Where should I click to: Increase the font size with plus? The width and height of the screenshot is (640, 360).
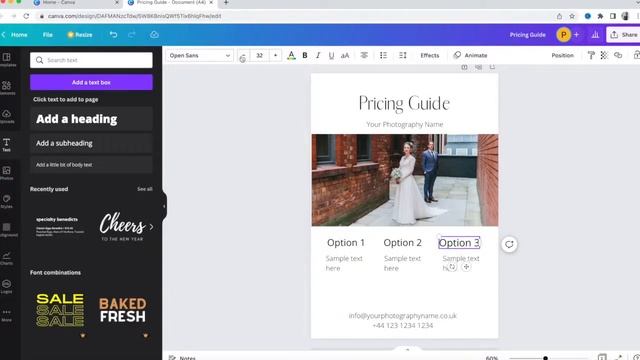(276, 55)
